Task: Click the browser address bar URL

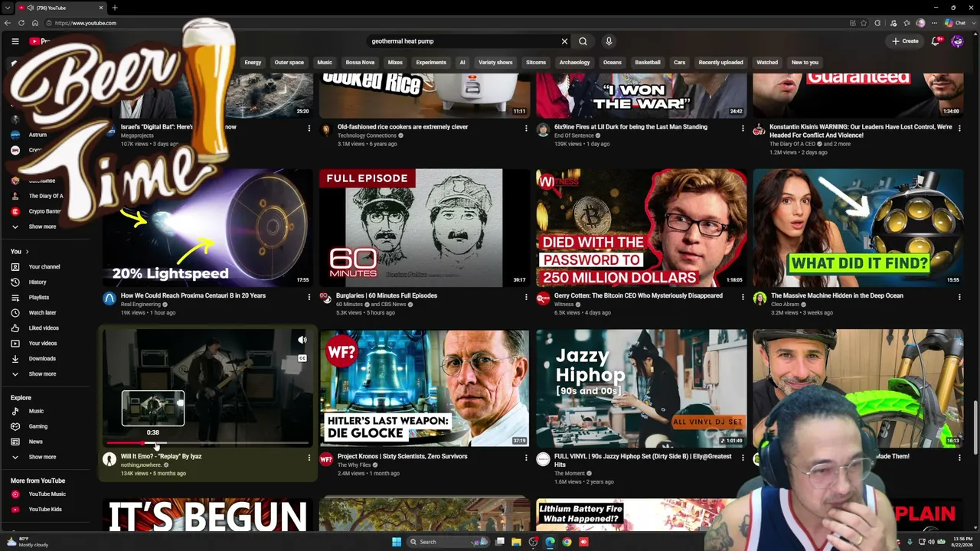Action: 86,23
